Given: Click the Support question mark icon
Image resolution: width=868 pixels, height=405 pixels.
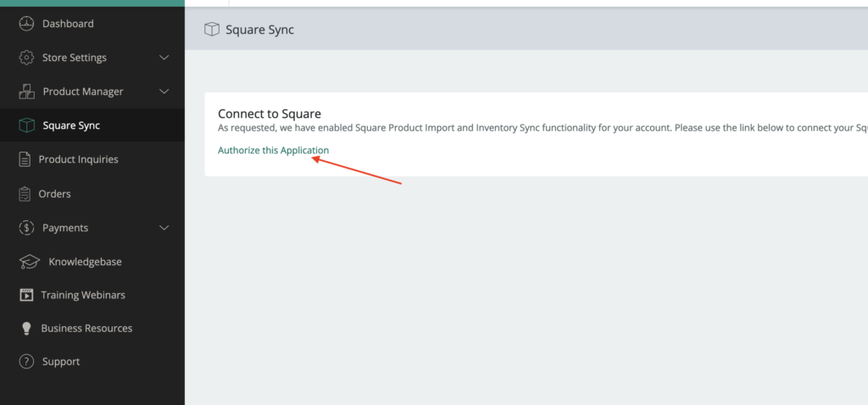Looking at the screenshot, I should [x=26, y=362].
